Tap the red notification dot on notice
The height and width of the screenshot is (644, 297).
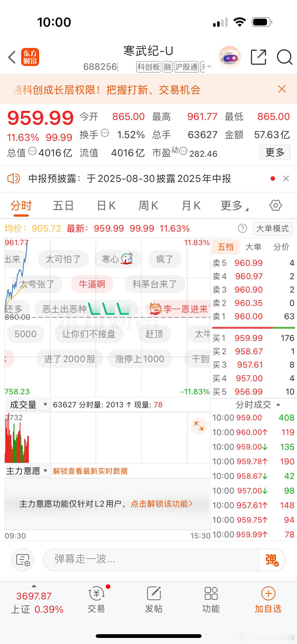[273, 179]
